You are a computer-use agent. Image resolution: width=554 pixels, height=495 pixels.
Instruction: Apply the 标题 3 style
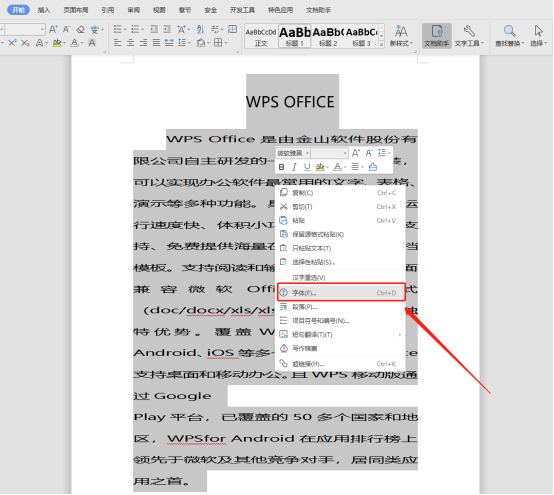coord(361,36)
